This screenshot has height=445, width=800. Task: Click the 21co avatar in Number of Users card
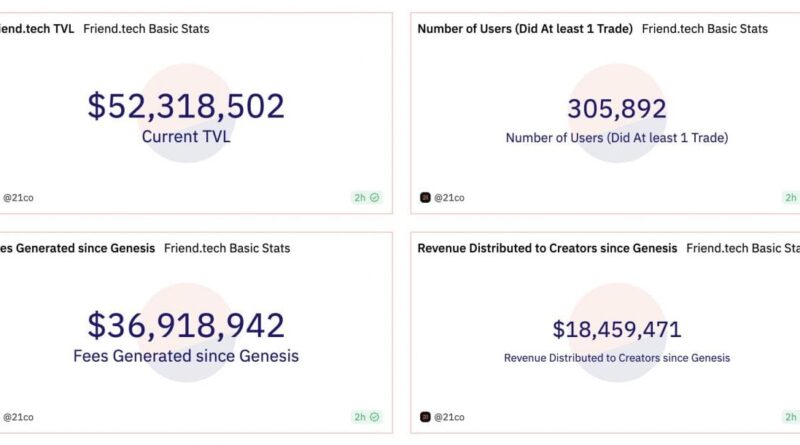(x=425, y=197)
